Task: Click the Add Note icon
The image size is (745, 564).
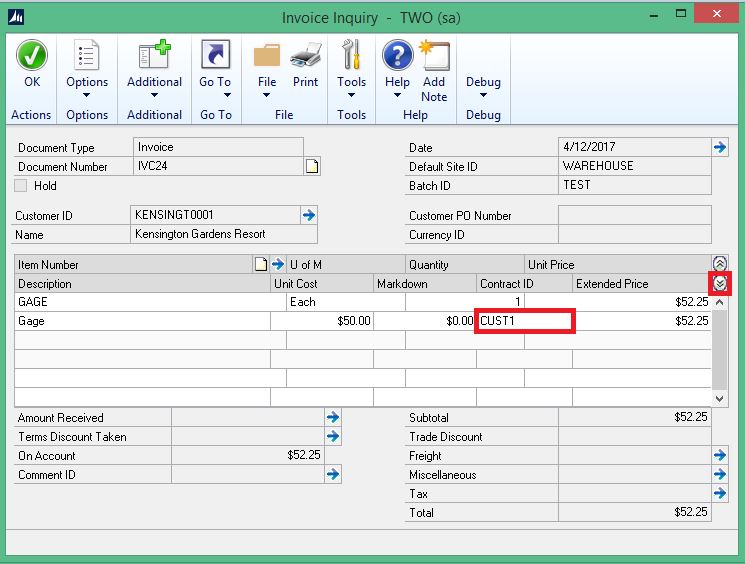Action: [434, 55]
